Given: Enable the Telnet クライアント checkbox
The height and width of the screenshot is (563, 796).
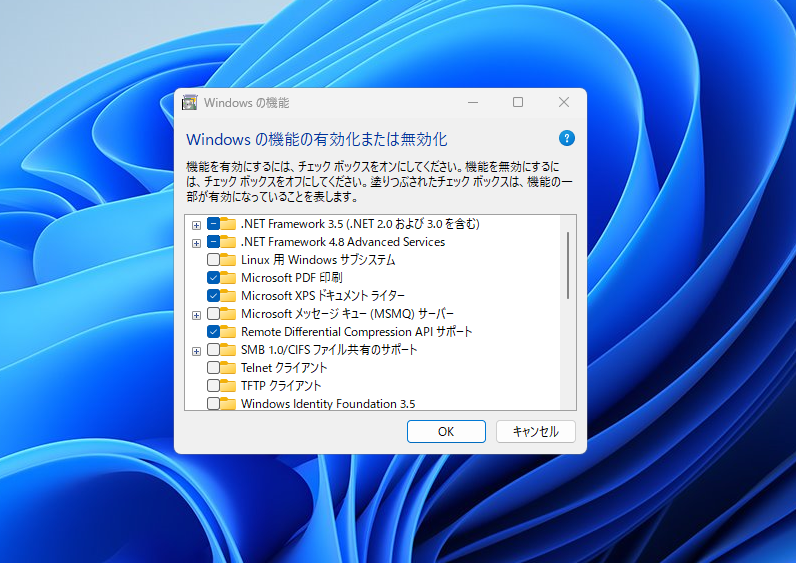Looking at the screenshot, I should coord(213,368).
